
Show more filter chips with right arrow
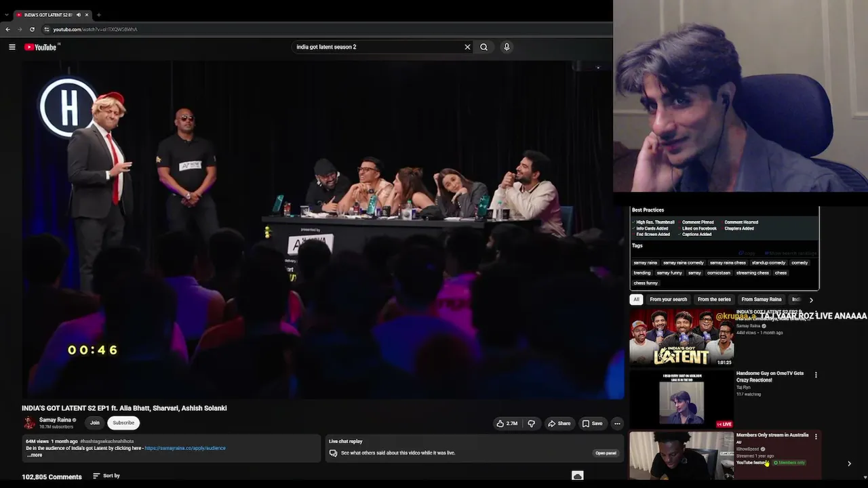tap(811, 300)
